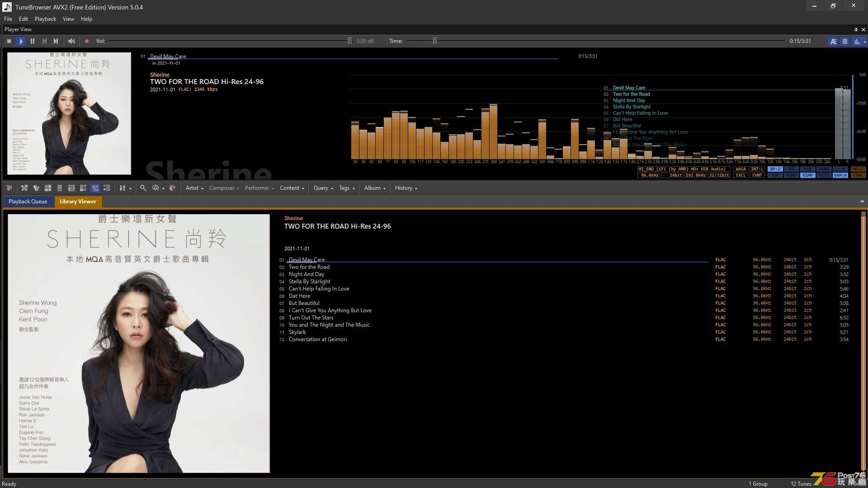
Task: Select the single column list view icon
Action: (x=60, y=188)
